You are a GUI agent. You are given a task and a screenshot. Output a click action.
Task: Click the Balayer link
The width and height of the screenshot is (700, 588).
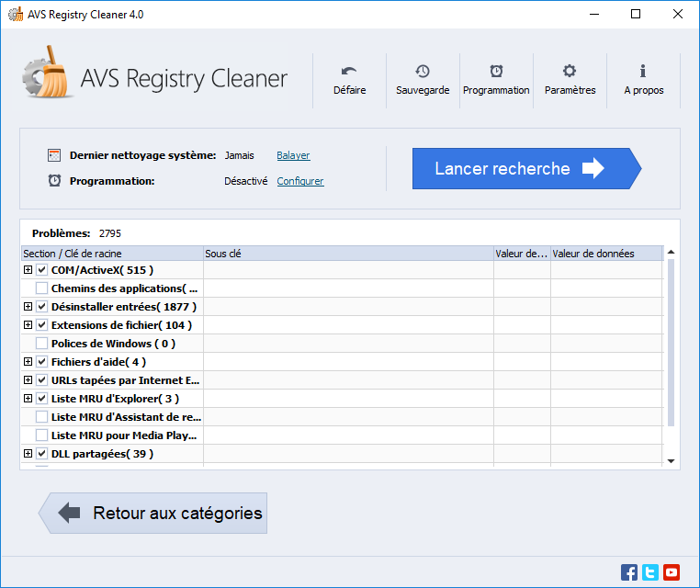click(293, 155)
